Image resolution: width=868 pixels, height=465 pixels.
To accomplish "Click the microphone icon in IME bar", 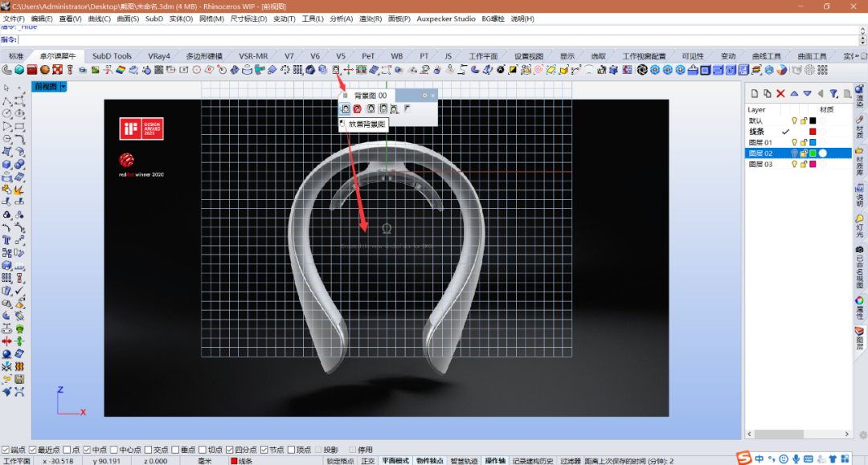I will [x=796, y=459].
